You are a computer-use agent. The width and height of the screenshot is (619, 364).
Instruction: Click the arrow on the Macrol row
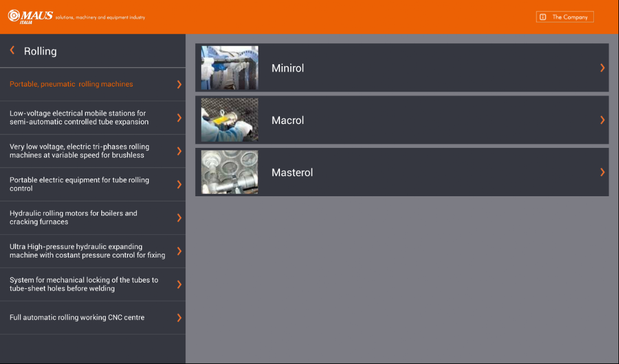(x=603, y=120)
